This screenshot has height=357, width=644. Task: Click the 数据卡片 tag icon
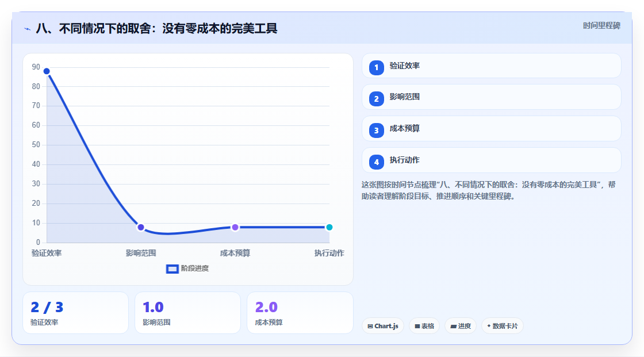pyautogui.click(x=489, y=326)
